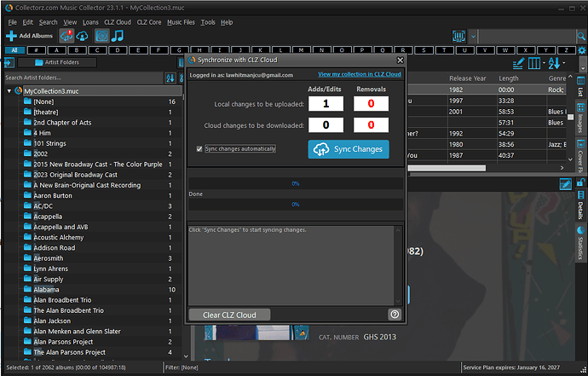
Task: Click the search magnifier icon
Action: pyautogui.click(x=581, y=37)
